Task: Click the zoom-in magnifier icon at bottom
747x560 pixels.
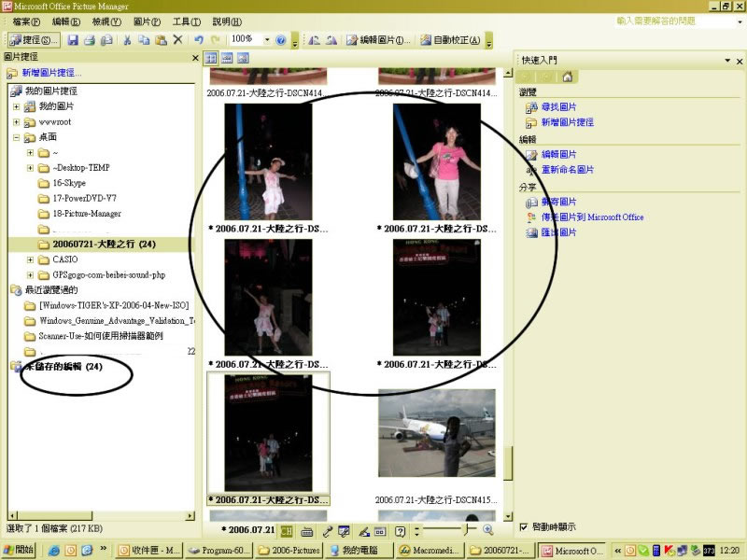Action: (x=487, y=529)
